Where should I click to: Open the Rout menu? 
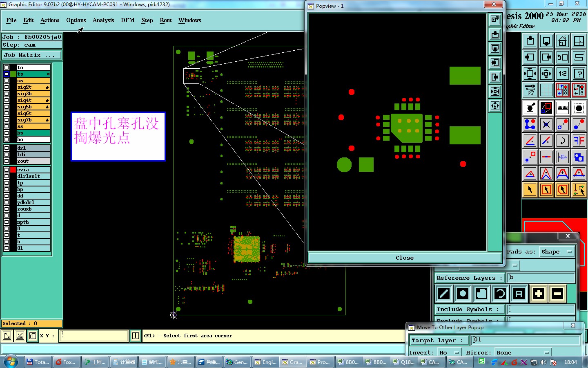(166, 20)
